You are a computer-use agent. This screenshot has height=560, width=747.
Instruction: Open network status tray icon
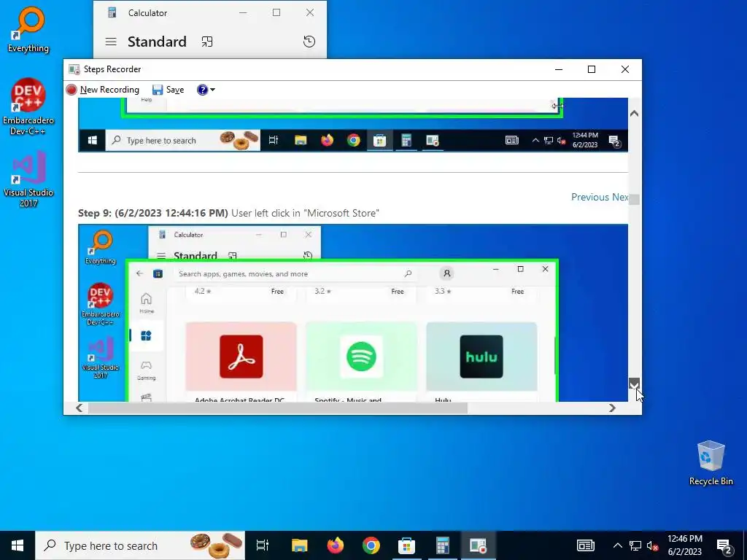tap(635, 545)
